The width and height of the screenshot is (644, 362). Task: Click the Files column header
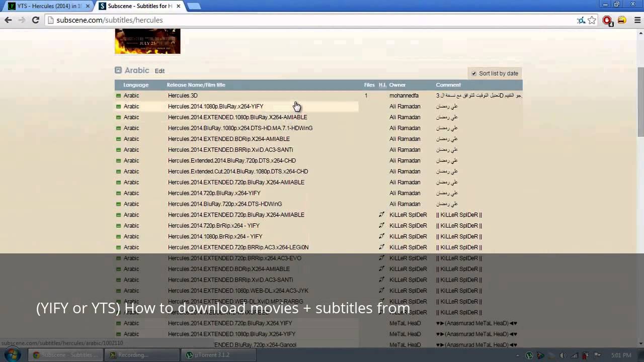369,85
